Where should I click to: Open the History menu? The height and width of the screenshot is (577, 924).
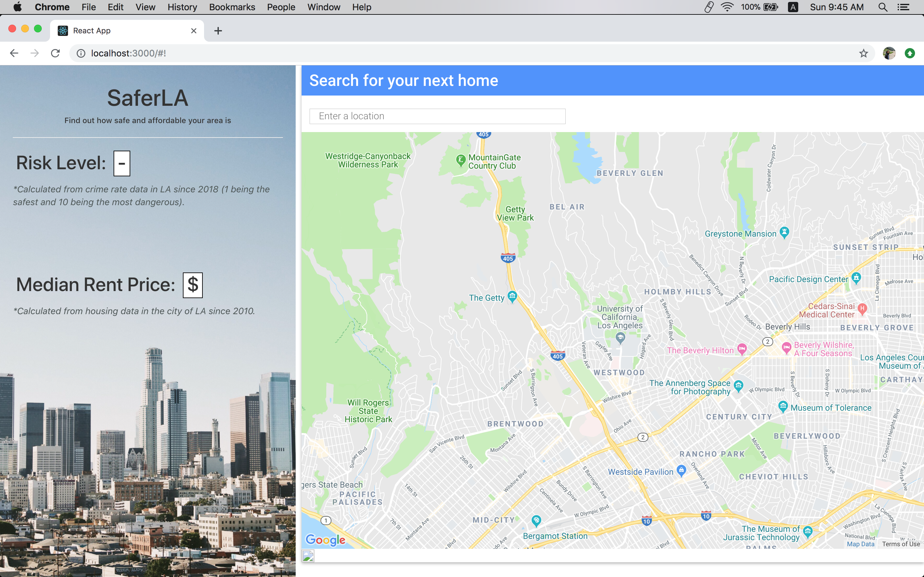(182, 7)
